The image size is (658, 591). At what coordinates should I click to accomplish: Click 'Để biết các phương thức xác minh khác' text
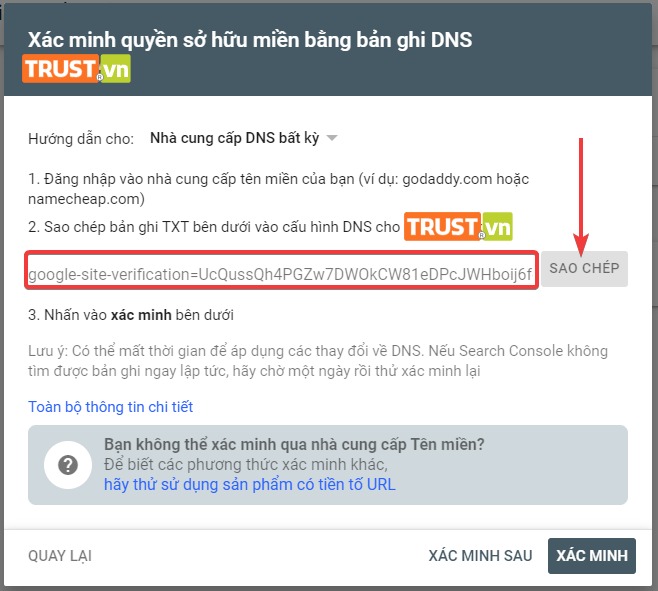tap(246, 465)
